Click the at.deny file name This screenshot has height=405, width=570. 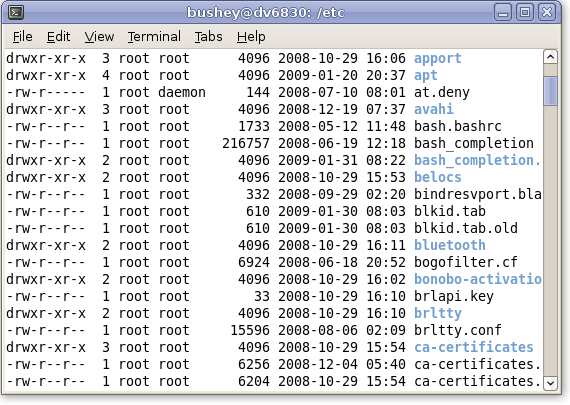pos(442,92)
